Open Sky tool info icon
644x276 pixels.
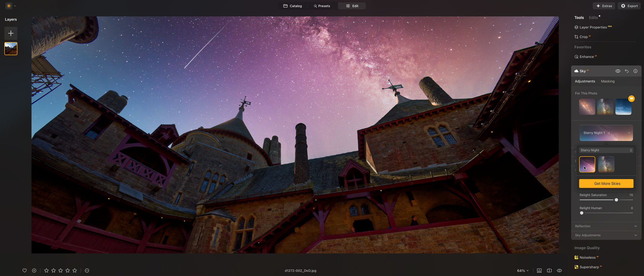(x=635, y=71)
